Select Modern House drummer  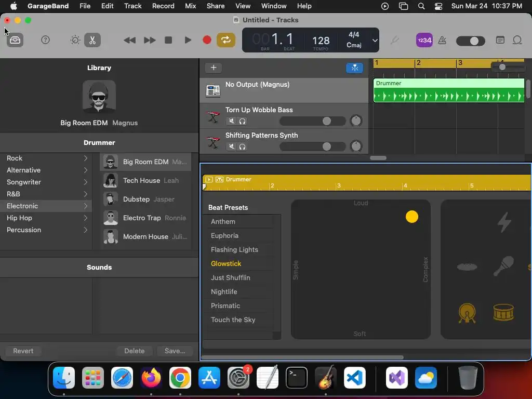coord(145,236)
